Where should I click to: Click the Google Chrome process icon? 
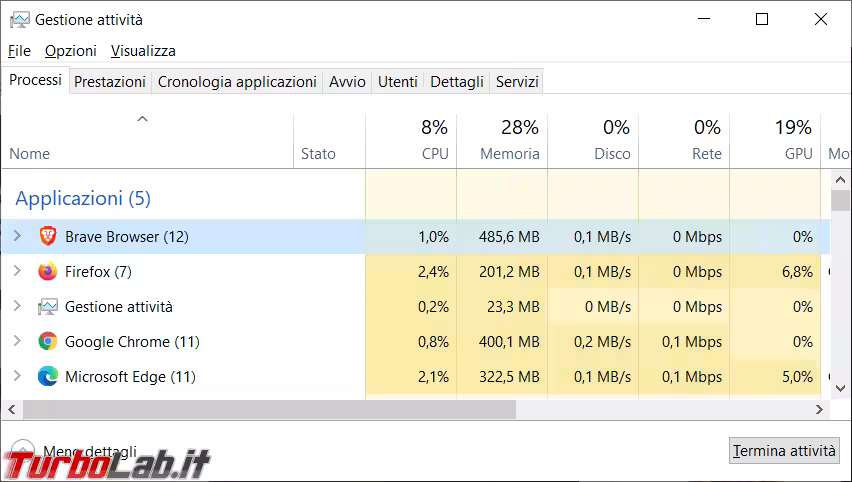47,342
